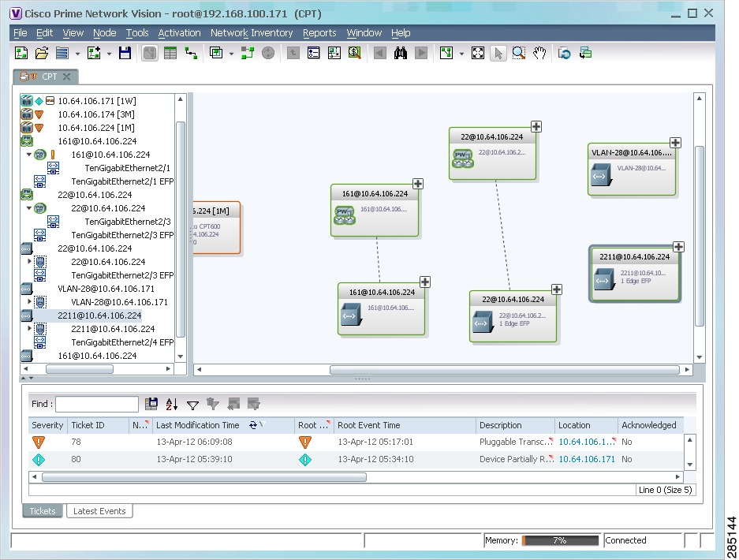
Task: Click the Fit in Window icon
Action: [x=477, y=53]
